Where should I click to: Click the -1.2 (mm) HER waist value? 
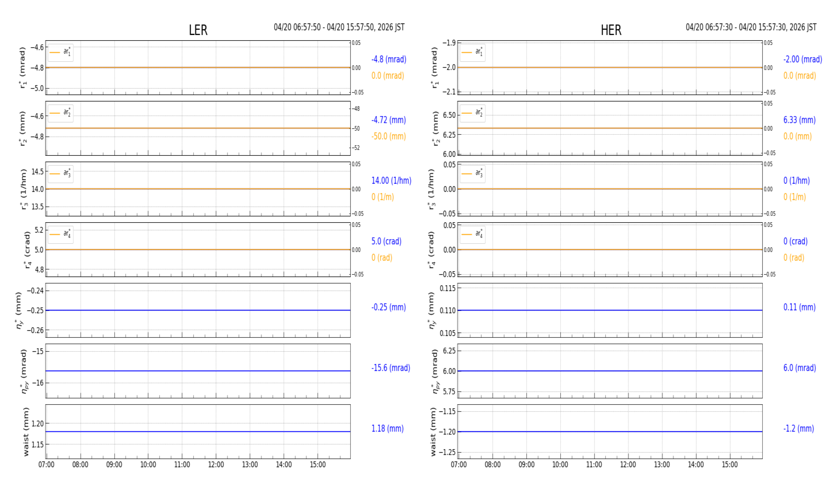798,429
